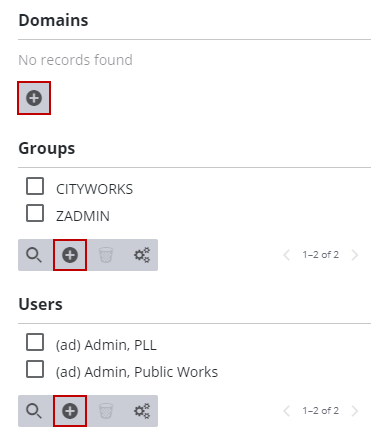The width and height of the screenshot is (390, 443).
Task: Delete selected groups with trash icon
Action: pos(106,255)
